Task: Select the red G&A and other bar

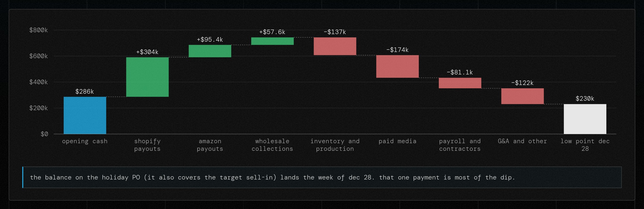Action: point(522,96)
